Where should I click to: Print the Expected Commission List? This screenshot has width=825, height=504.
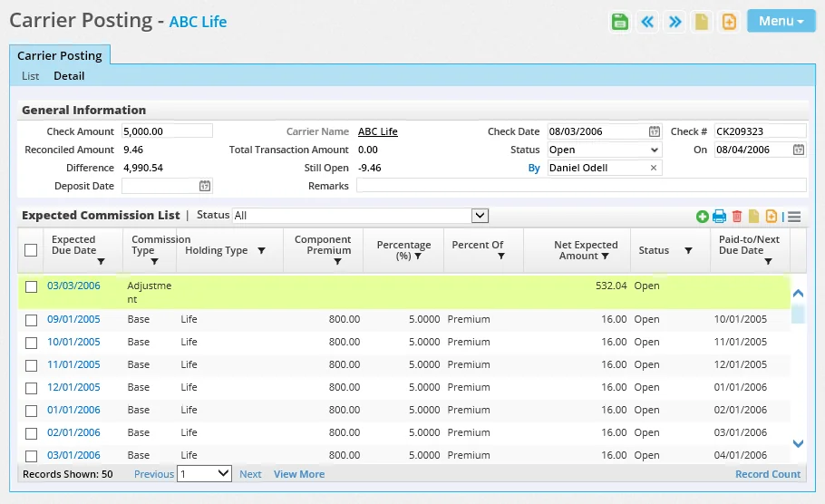tap(719, 216)
